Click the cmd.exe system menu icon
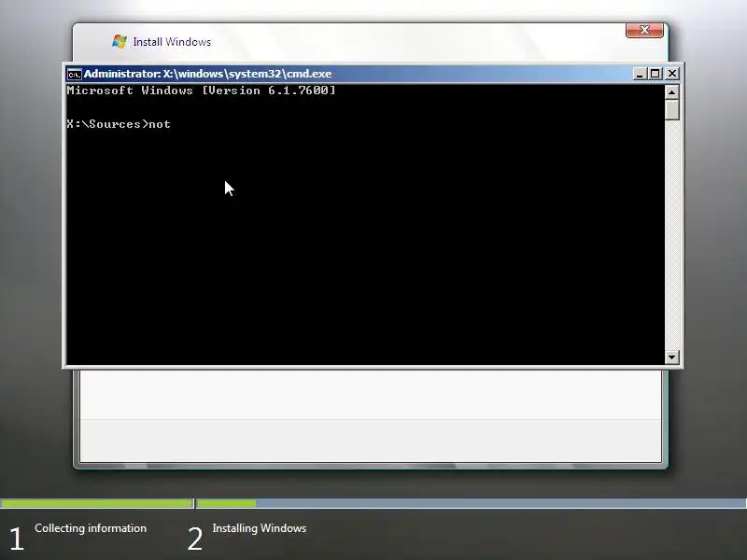747x560 pixels. click(75, 75)
